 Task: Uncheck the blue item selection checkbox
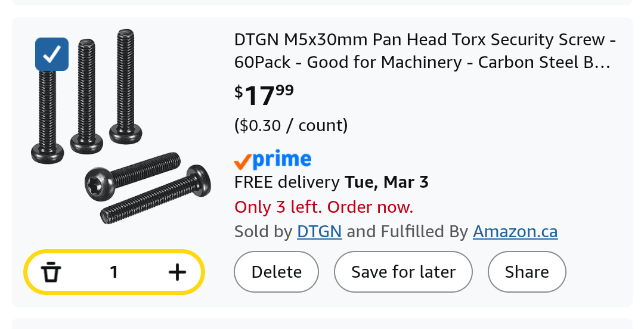(52, 54)
